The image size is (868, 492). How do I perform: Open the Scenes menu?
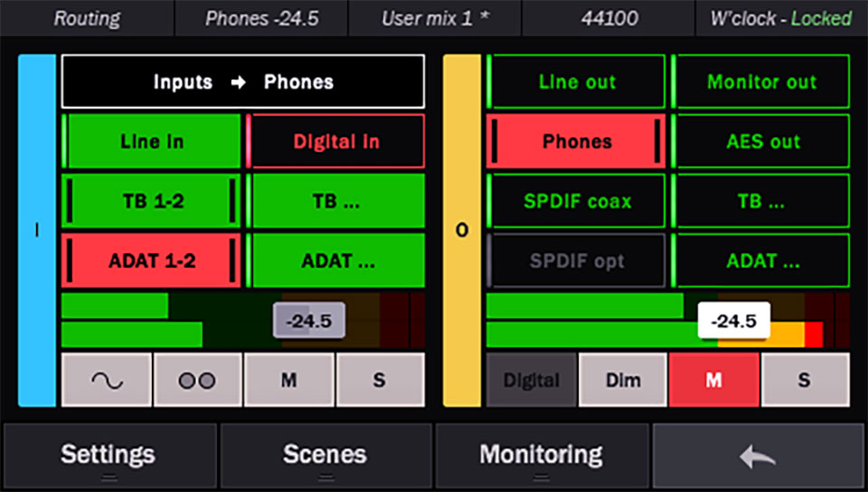click(325, 455)
